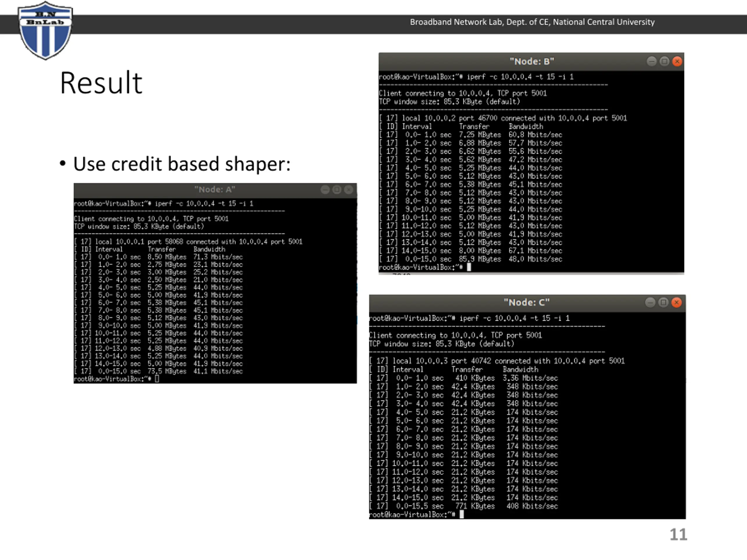
Task: Select the 'Use credit based shaper' bullet text
Action: (182, 164)
